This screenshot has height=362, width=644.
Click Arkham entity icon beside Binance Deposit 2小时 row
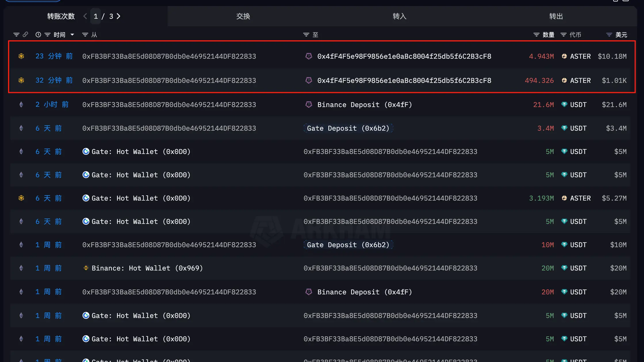click(x=309, y=104)
